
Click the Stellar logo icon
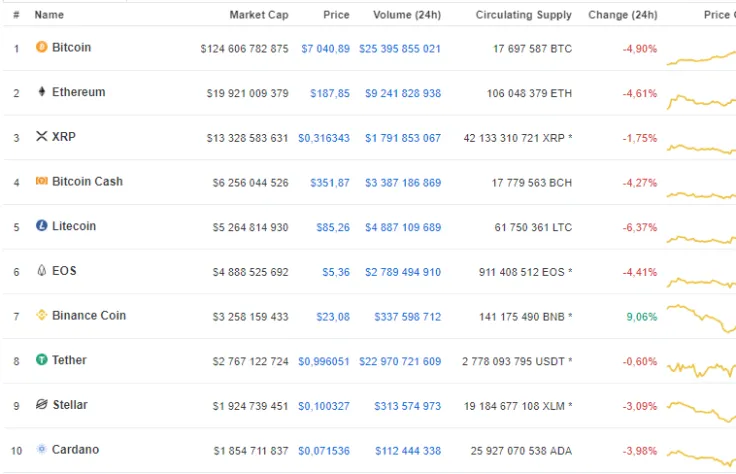(42, 404)
